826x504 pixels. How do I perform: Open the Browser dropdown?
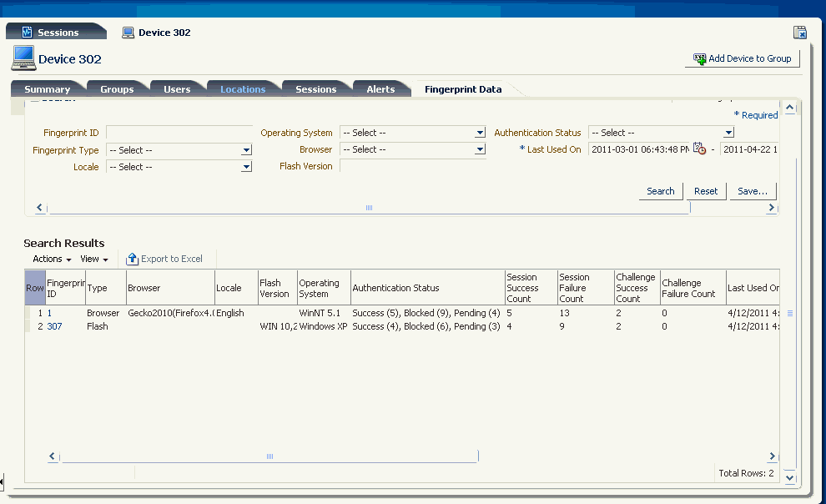click(x=480, y=149)
